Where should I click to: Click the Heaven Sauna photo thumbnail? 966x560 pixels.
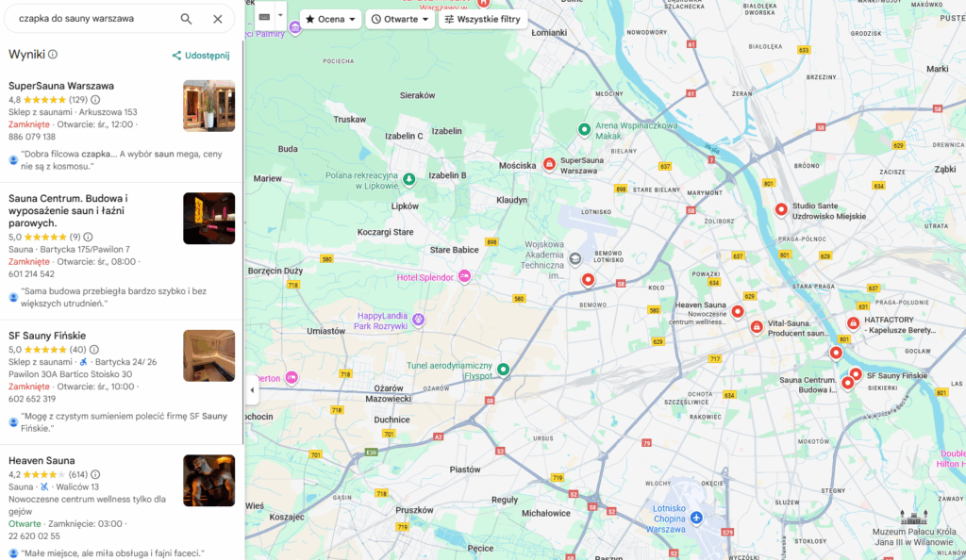(x=208, y=480)
